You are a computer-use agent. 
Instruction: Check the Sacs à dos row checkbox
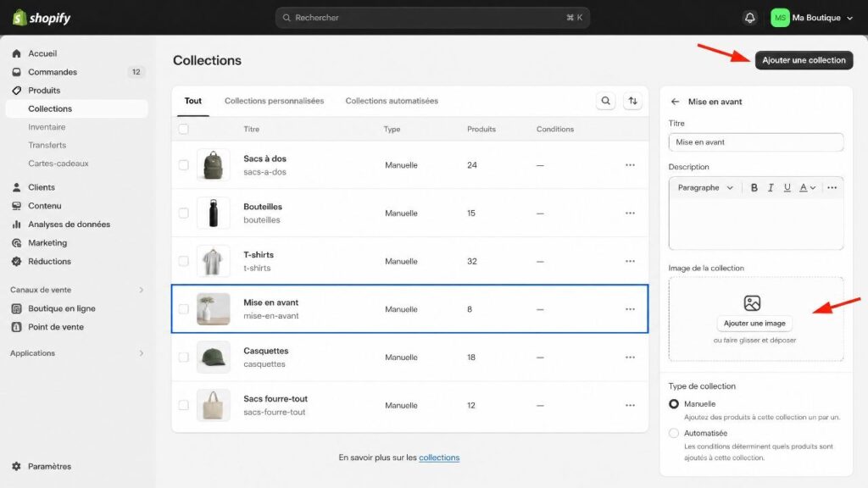[x=184, y=165]
